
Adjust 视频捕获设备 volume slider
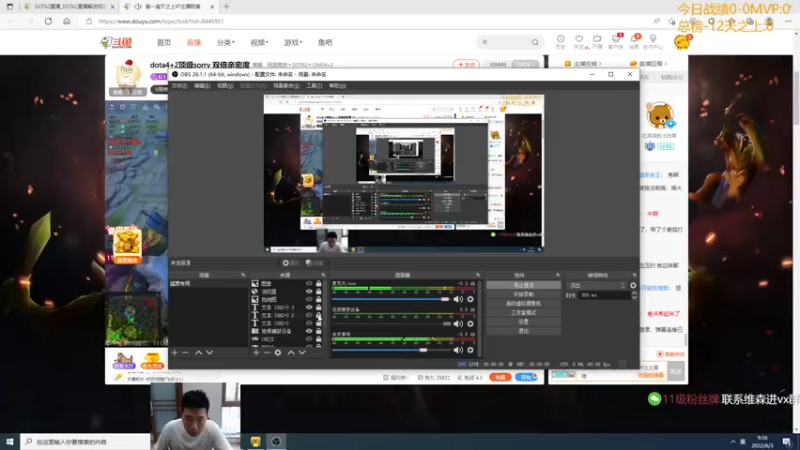click(x=391, y=324)
